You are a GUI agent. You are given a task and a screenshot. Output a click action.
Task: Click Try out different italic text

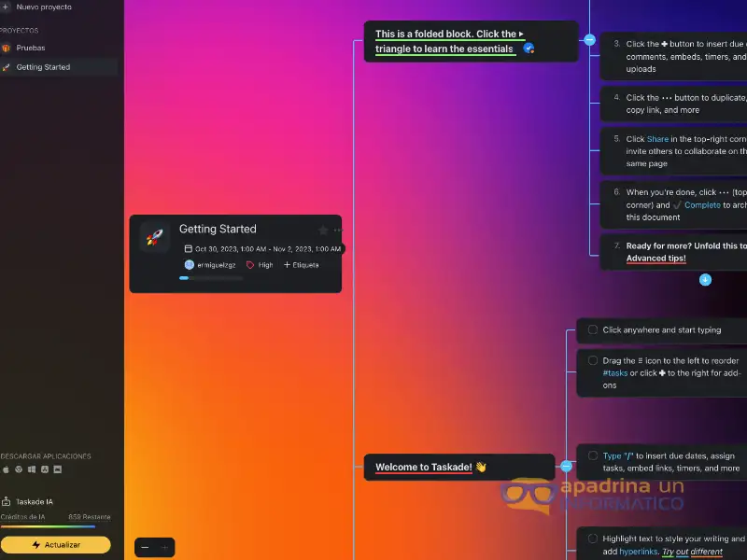click(692, 552)
